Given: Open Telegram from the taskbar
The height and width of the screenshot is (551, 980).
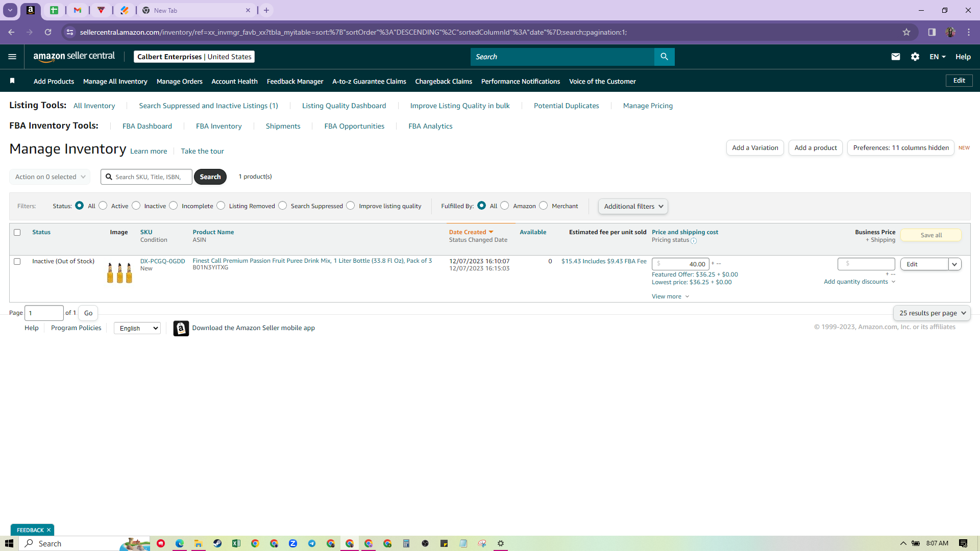Looking at the screenshot, I should coord(312,543).
